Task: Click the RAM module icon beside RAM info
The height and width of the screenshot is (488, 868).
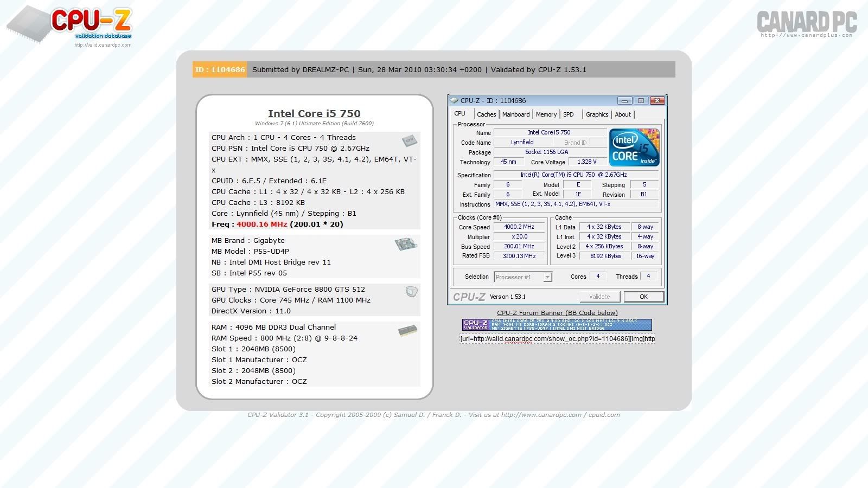Action: (407, 330)
